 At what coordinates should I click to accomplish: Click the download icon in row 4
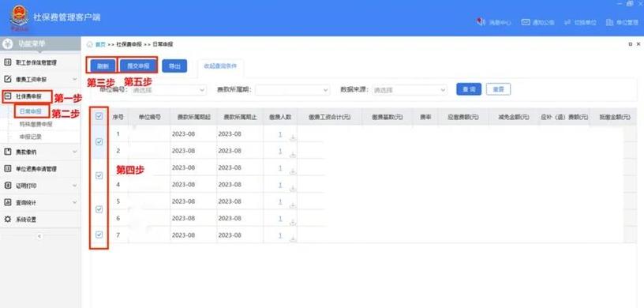pos(293,188)
